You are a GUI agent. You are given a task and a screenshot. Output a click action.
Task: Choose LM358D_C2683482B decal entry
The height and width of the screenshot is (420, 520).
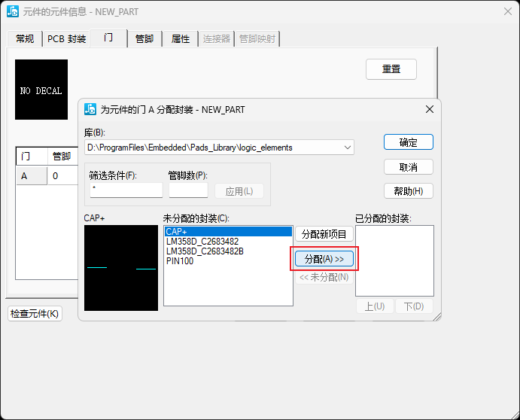click(227, 251)
